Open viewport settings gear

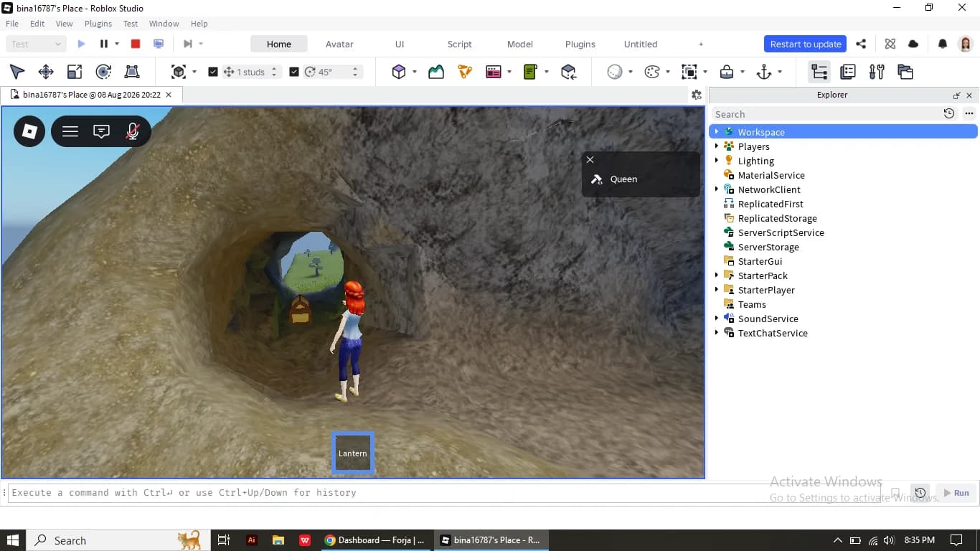pos(696,95)
